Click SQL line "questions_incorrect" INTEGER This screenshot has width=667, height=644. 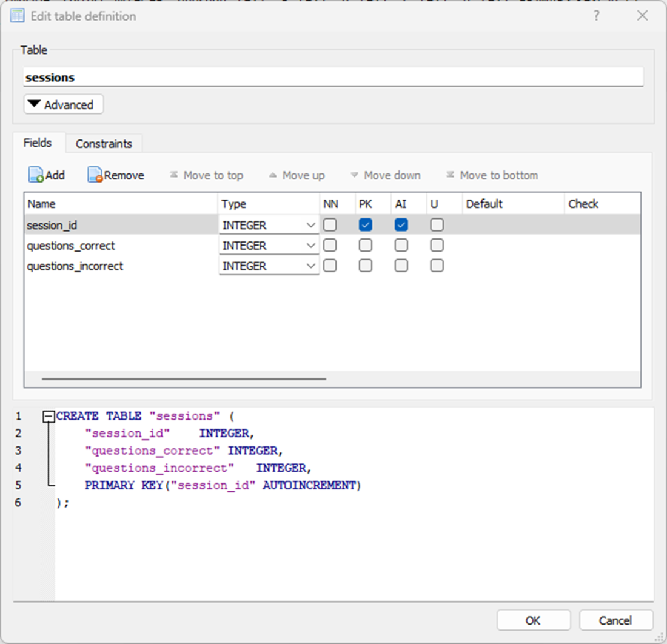[x=198, y=468]
